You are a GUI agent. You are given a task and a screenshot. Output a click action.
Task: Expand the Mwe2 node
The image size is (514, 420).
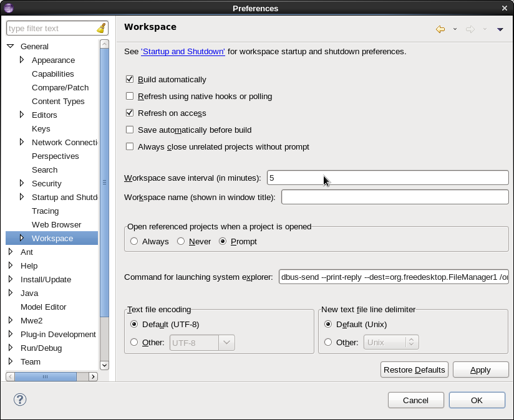[11, 320]
